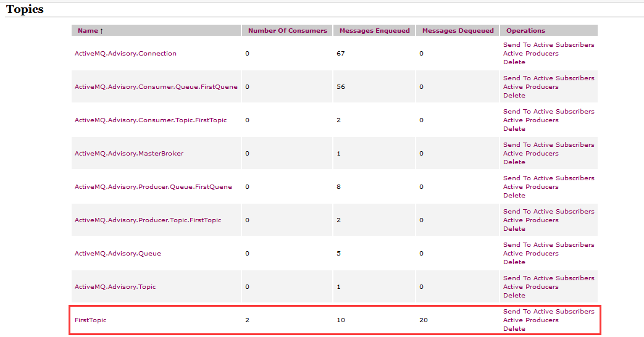Image resolution: width=644 pixels, height=337 pixels.
Task: Sort by Messages Dequeued column header
Action: 458,30
